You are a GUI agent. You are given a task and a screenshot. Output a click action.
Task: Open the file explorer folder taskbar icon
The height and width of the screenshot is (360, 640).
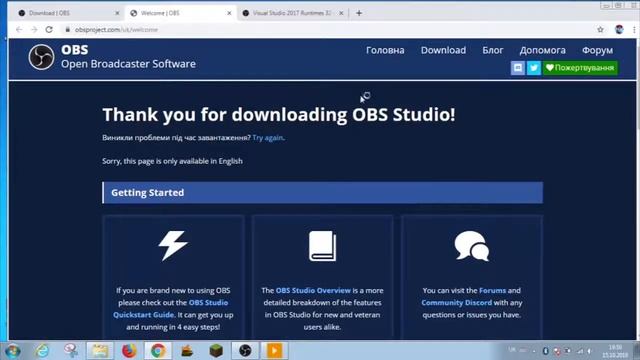tap(100, 351)
